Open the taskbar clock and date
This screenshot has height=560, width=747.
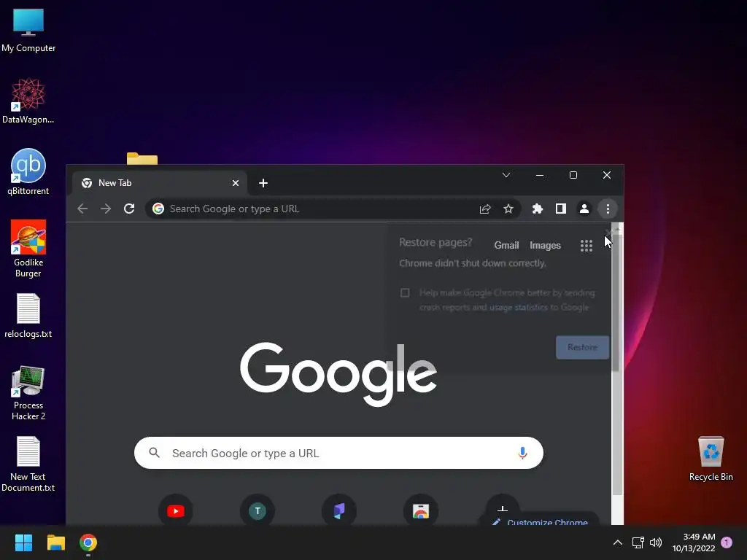[694, 542]
